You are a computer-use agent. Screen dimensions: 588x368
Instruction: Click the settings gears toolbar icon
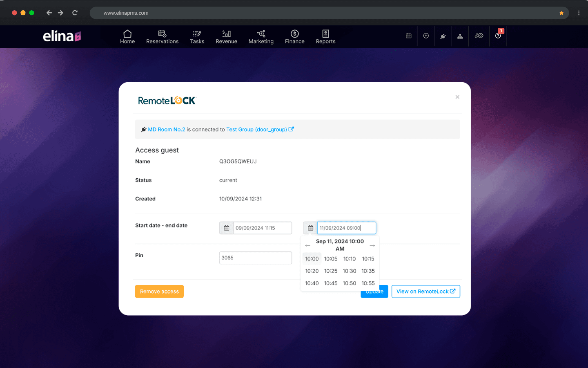coord(479,36)
